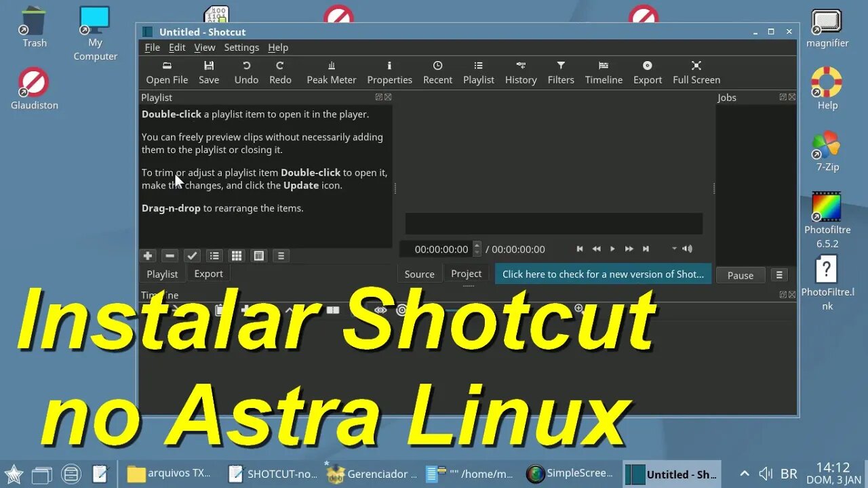Toggle the Timeline panel from toolbar
The width and height of the screenshot is (868, 488).
point(604,73)
